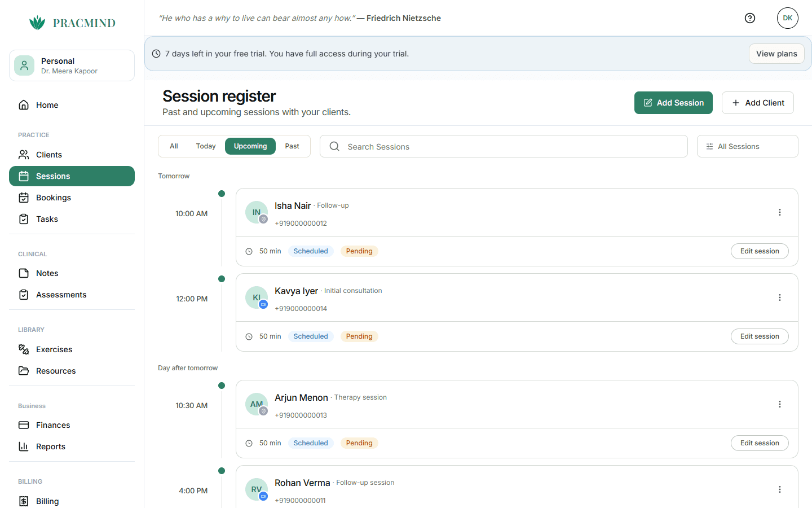Image resolution: width=812 pixels, height=508 pixels.
Task: Open Bookings page
Action: (72, 198)
